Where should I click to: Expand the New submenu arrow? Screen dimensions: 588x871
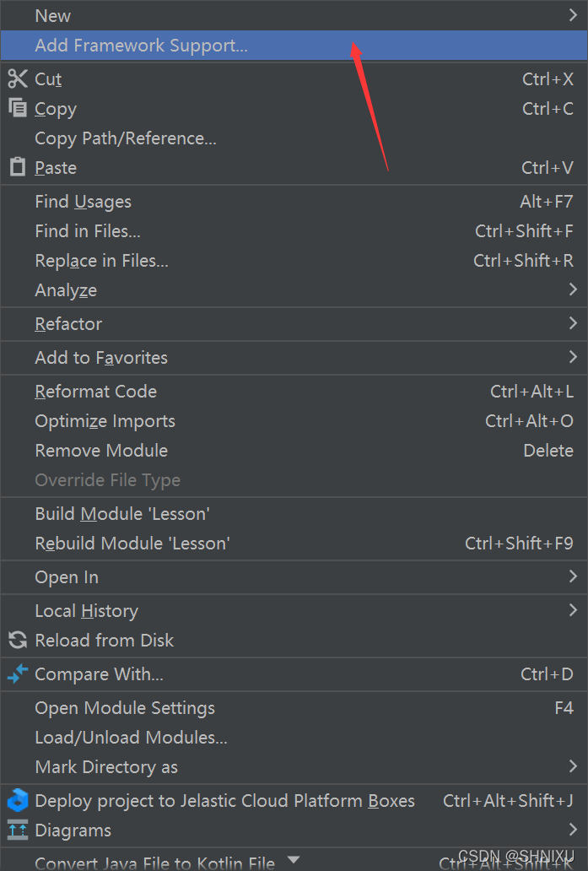point(573,15)
